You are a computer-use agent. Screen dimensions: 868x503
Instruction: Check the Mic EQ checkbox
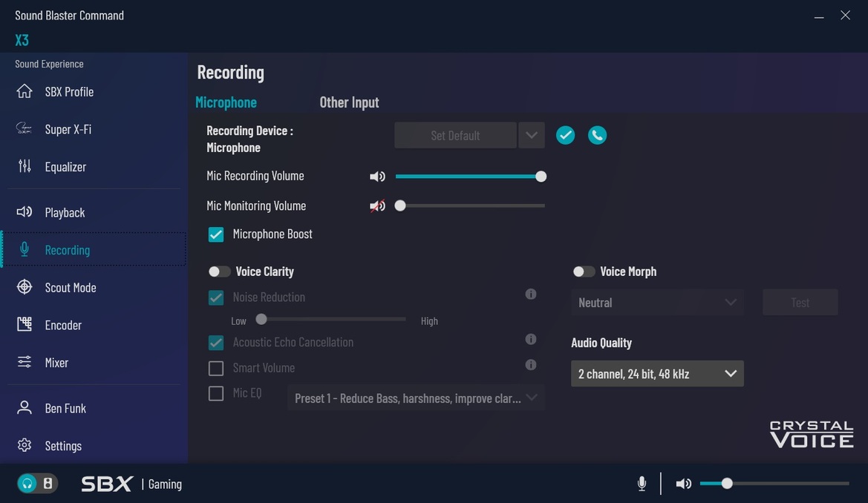(x=216, y=393)
